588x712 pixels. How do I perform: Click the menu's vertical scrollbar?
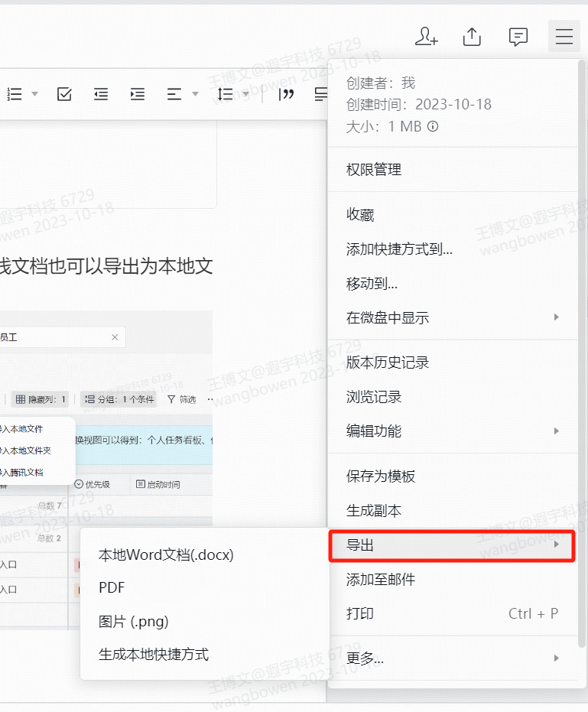tap(582, 354)
